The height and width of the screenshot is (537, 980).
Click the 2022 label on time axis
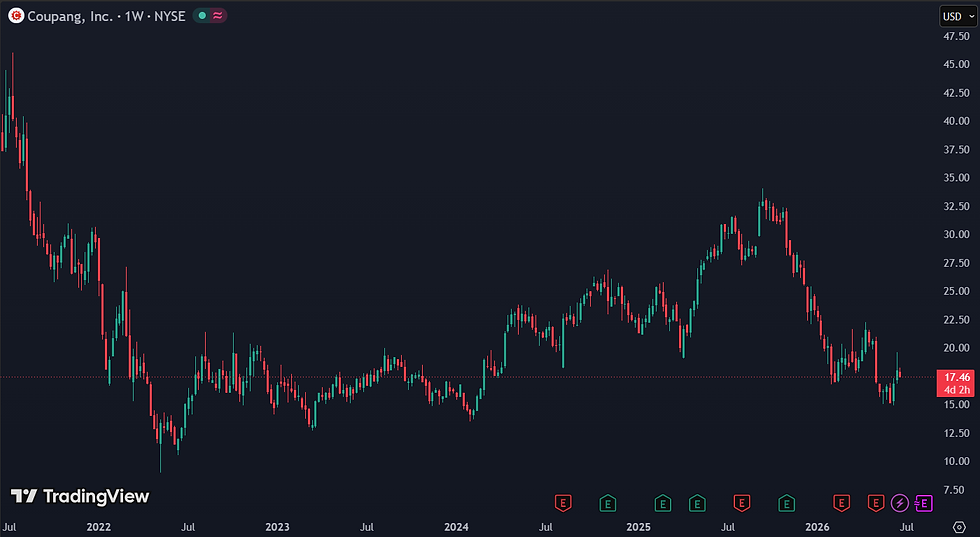pos(99,527)
